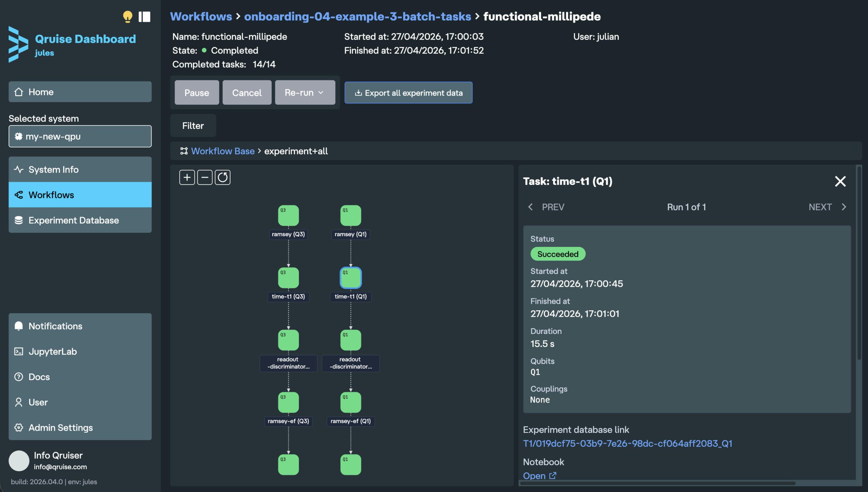Open the Filter panel
868x492 pixels.
click(193, 125)
